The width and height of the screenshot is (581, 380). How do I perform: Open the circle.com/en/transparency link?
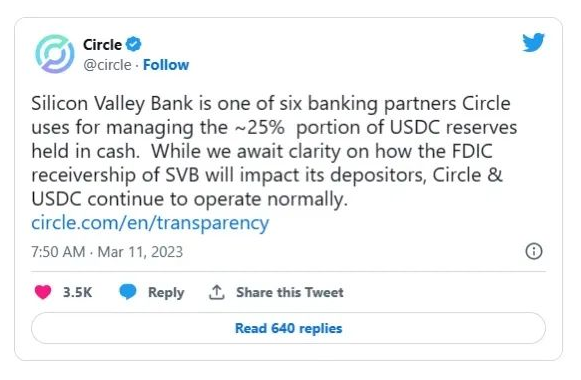150,223
